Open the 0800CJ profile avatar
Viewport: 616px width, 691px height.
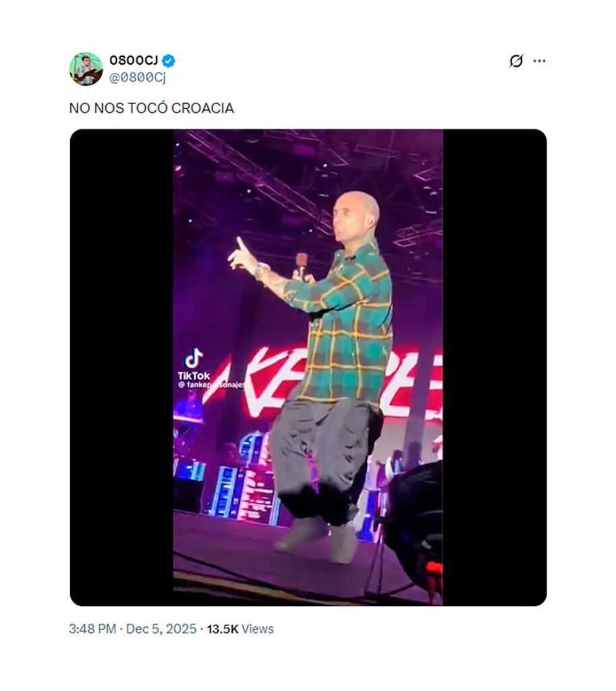86,68
